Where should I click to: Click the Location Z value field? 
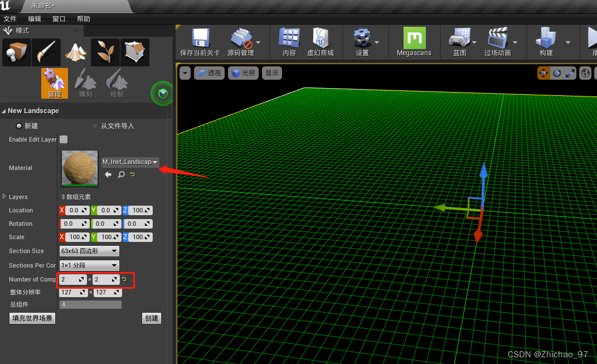pyautogui.click(x=140, y=210)
